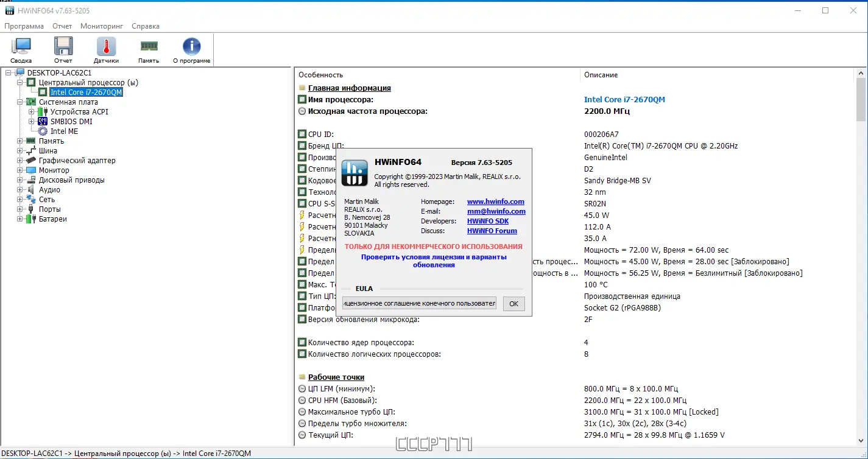
Task: Open the Программа menu
Action: pyautogui.click(x=24, y=26)
